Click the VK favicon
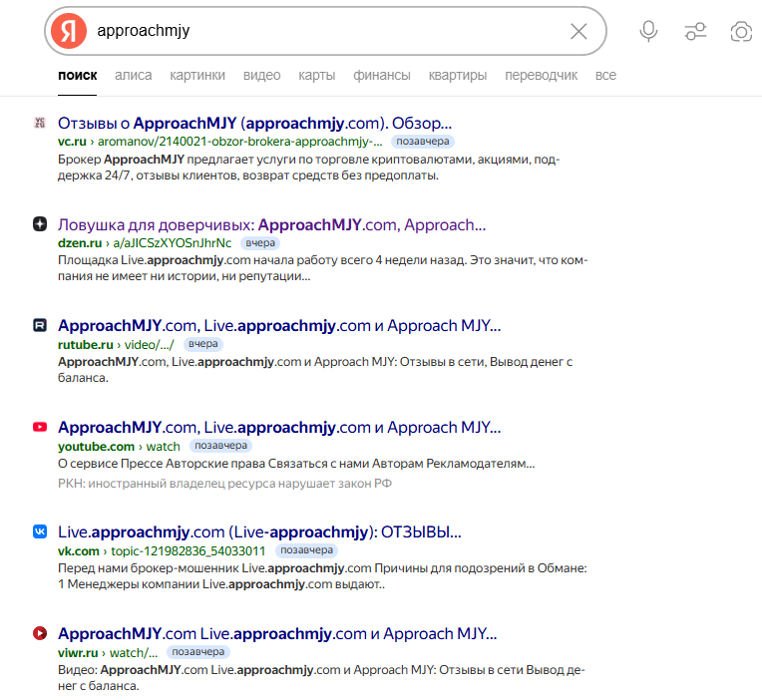The height and width of the screenshot is (700, 762). tap(40, 531)
